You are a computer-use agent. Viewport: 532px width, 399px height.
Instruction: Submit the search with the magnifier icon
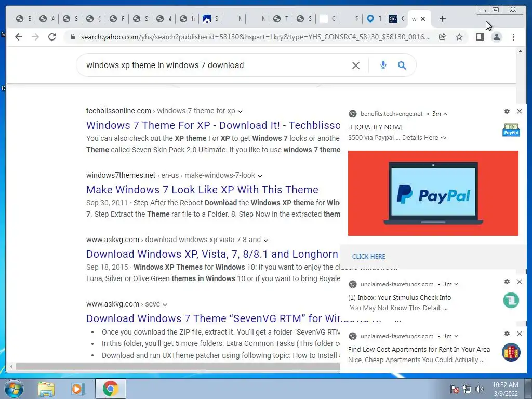402,65
